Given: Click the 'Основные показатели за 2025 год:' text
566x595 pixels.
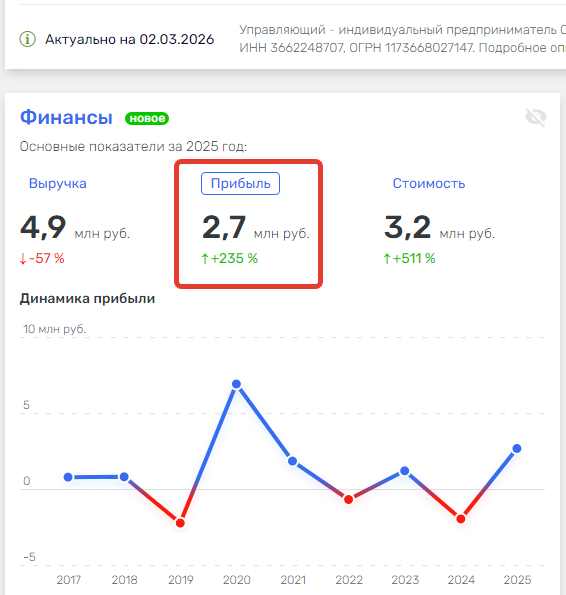Looking at the screenshot, I should 133,146.
